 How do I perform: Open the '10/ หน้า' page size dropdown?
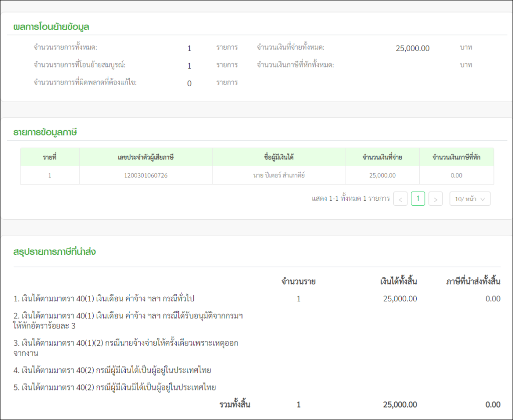469,199
